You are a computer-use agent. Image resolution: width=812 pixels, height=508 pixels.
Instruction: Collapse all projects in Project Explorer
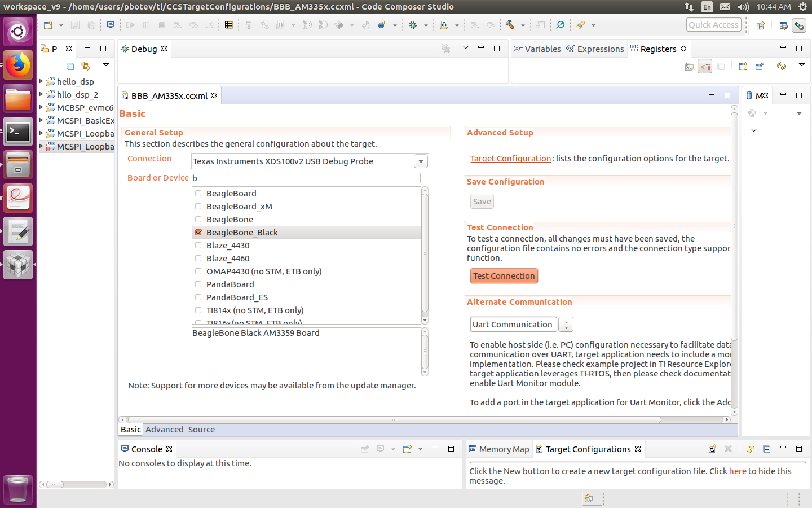click(x=70, y=66)
